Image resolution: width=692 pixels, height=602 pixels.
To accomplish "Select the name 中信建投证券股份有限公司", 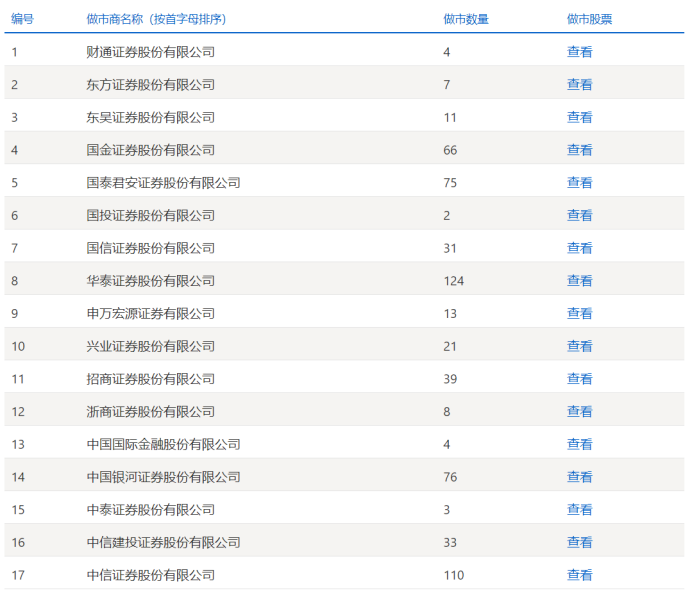I will 163,542.
